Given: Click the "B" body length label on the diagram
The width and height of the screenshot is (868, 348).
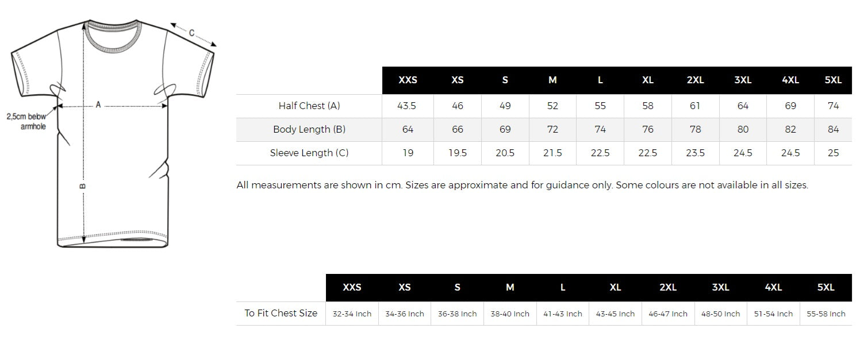Looking at the screenshot, I should point(82,186).
